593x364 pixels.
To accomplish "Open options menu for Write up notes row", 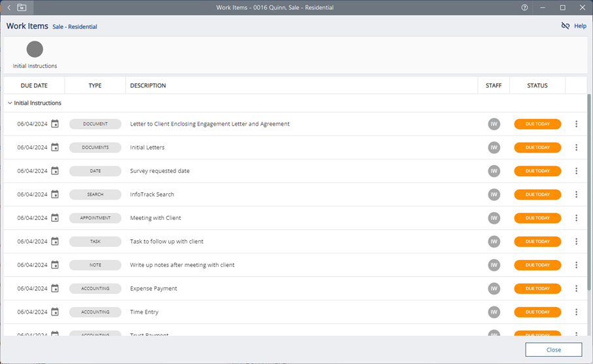I will (576, 265).
